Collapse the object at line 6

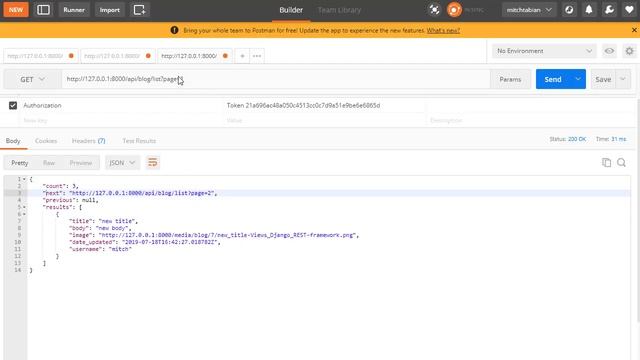[x=24, y=214]
